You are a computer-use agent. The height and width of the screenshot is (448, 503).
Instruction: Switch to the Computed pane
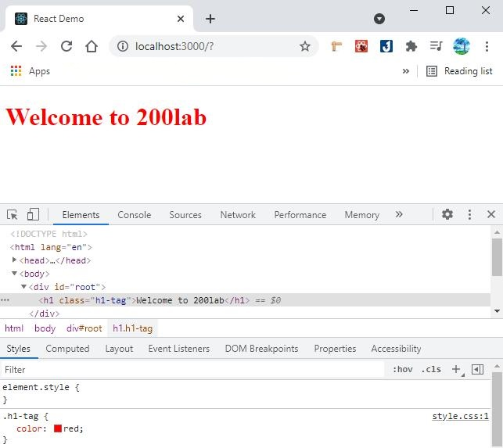click(67, 349)
